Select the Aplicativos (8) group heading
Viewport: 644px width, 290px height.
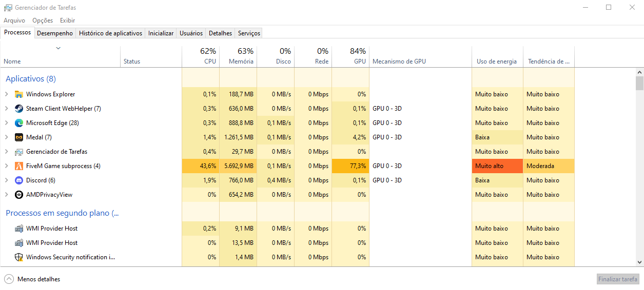point(31,79)
